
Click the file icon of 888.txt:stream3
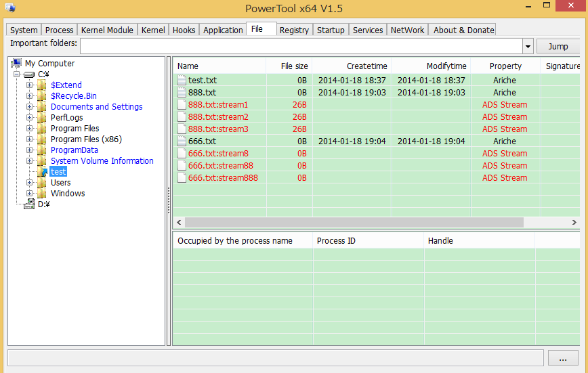click(x=182, y=129)
